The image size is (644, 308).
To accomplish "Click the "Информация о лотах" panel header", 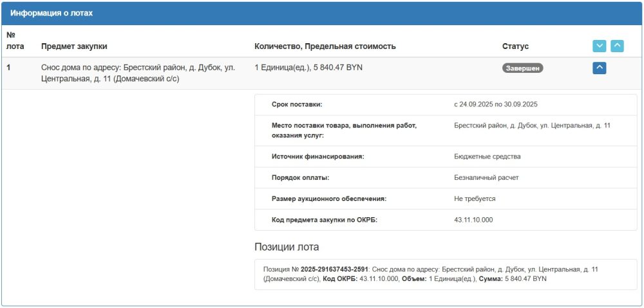I will [x=51, y=13].
